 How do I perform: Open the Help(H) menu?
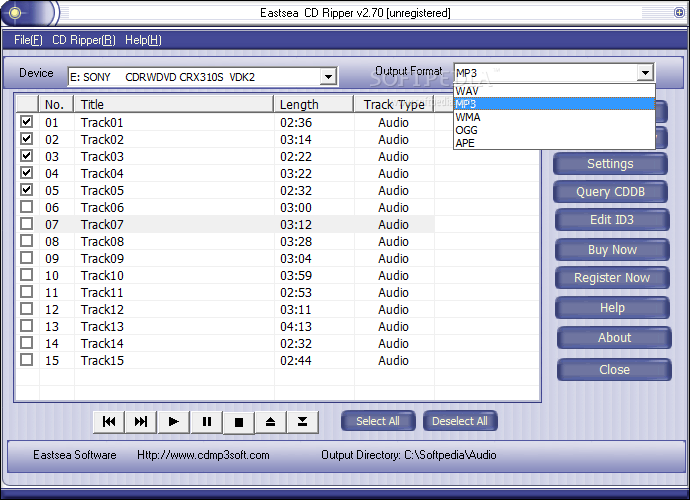click(143, 40)
